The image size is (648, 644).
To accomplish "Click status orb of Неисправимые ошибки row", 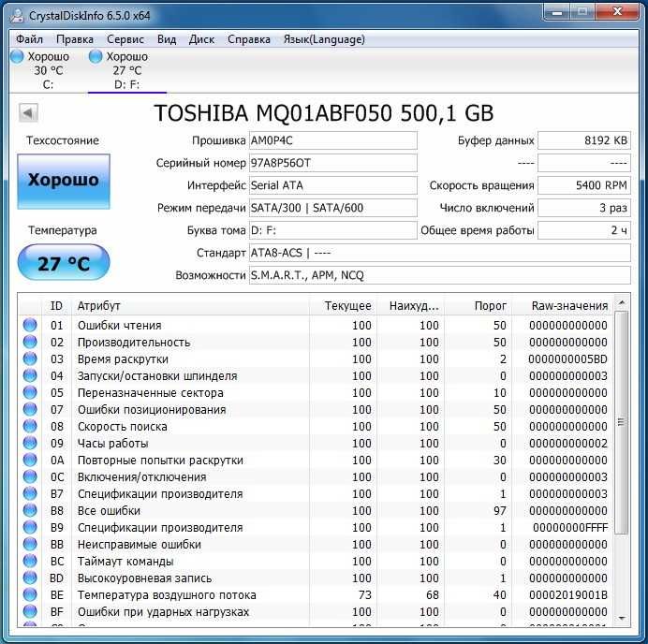I will tap(30, 544).
